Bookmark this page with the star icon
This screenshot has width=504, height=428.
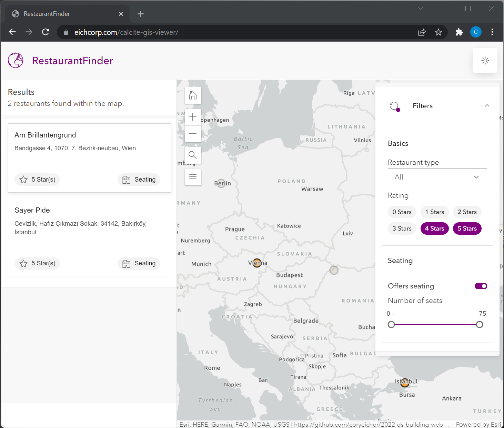click(438, 32)
